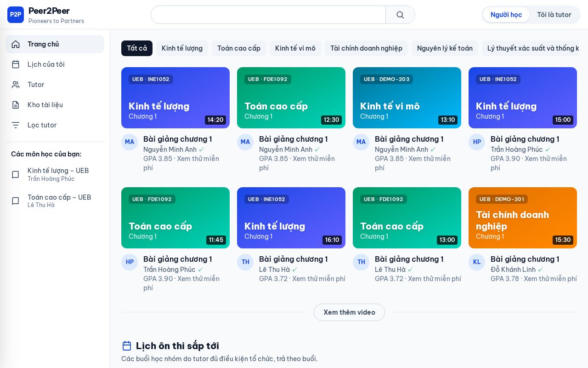The width and height of the screenshot is (588, 368).
Task: Click the HP avatar under the 15:00 video
Action: click(x=477, y=142)
